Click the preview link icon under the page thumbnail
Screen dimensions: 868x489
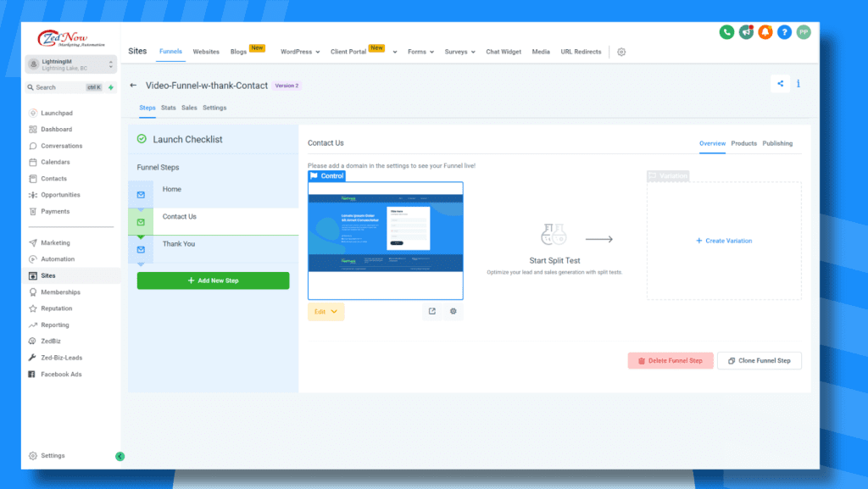(431, 311)
